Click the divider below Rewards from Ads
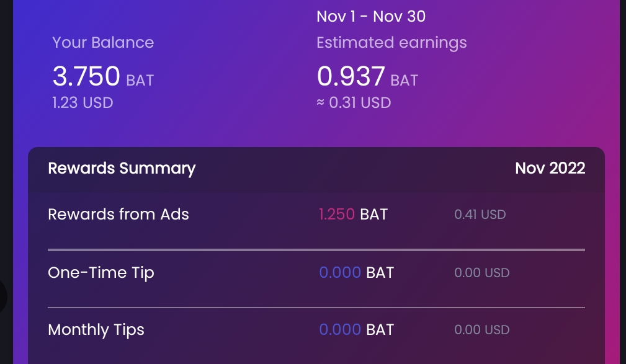Image resolution: width=626 pixels, height=364 pixels. click(x=316, y=250)
